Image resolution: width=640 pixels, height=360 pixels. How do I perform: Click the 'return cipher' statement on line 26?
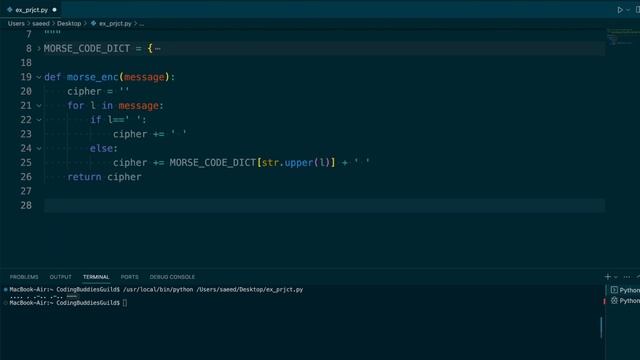(104, 177)
